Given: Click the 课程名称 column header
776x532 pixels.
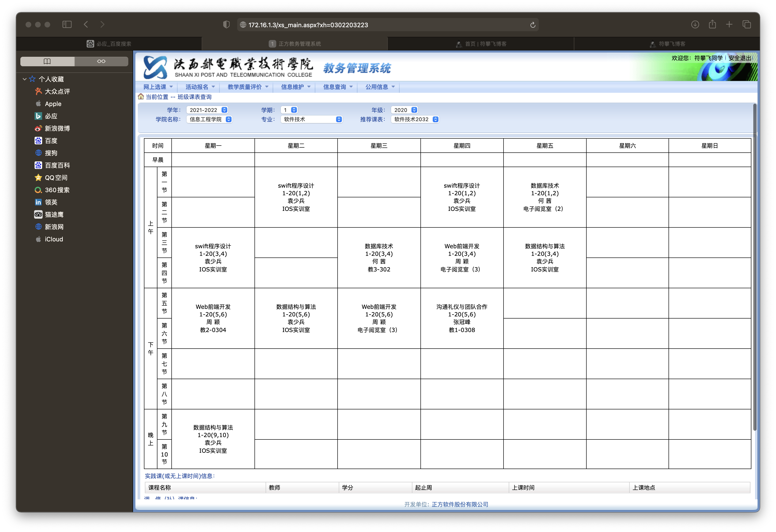Looking at the screenshot, I should coord(205,487).
